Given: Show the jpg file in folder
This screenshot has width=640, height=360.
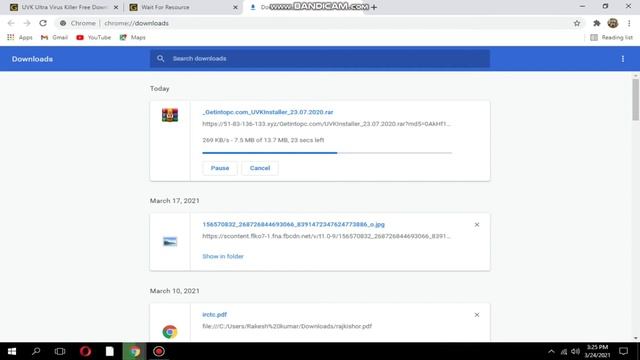Looking at the screenshot, I should pos(223,256).
